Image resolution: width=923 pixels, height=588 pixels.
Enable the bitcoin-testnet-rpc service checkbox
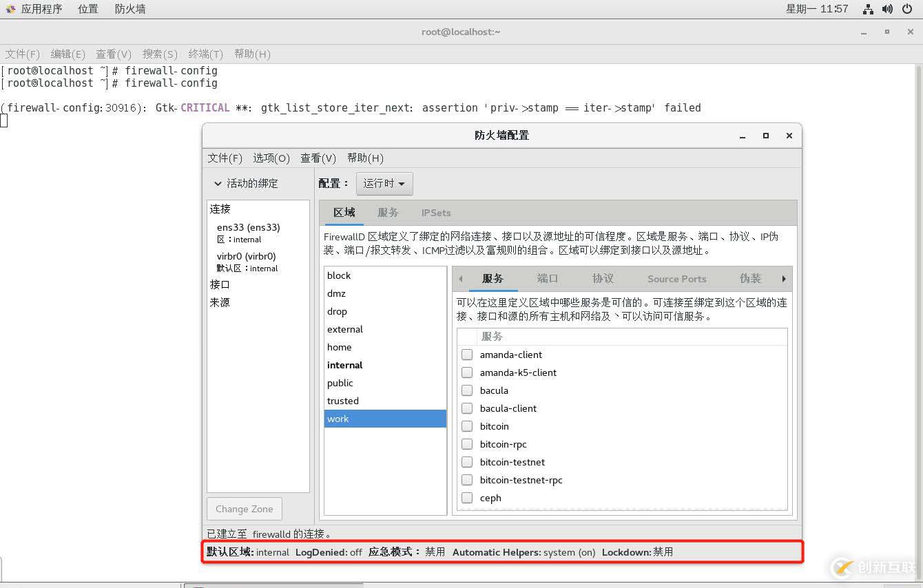(x=467, y=480)
